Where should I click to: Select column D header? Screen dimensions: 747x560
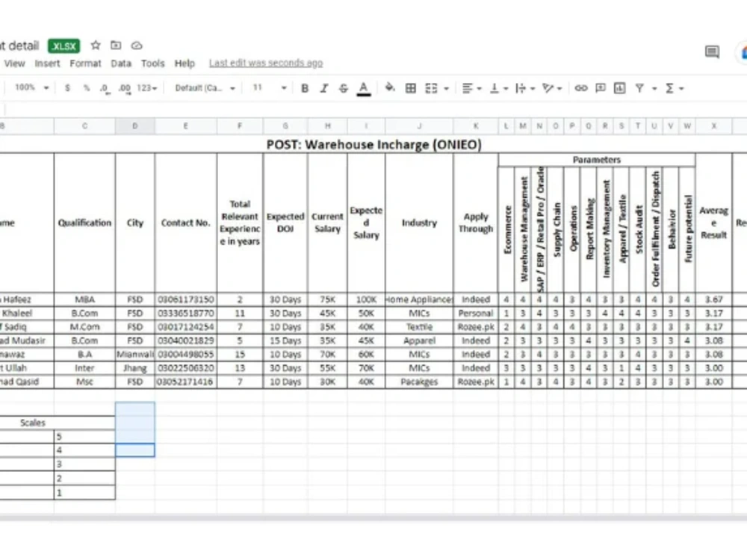(x=134, y=126)
